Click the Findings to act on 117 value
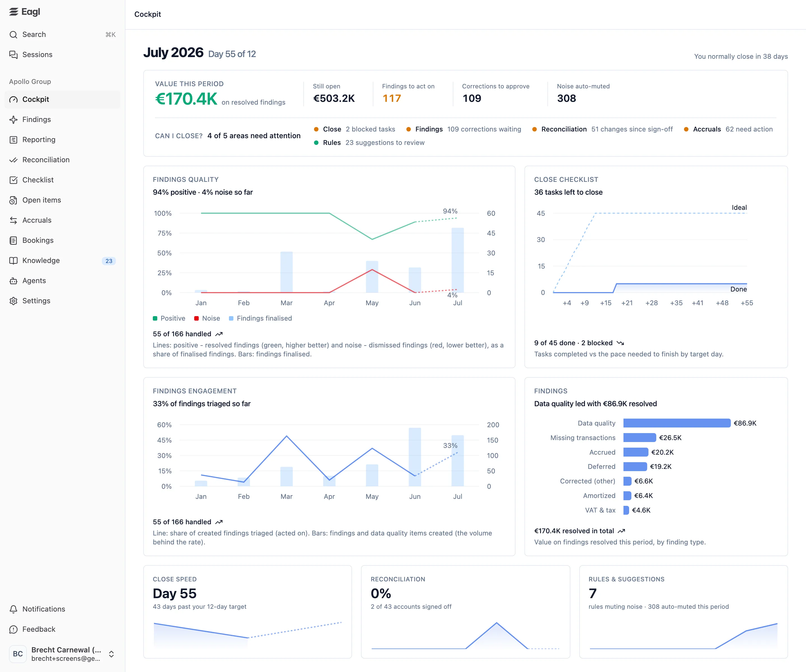This screenshot has height=672, width=806. [392, 99]
